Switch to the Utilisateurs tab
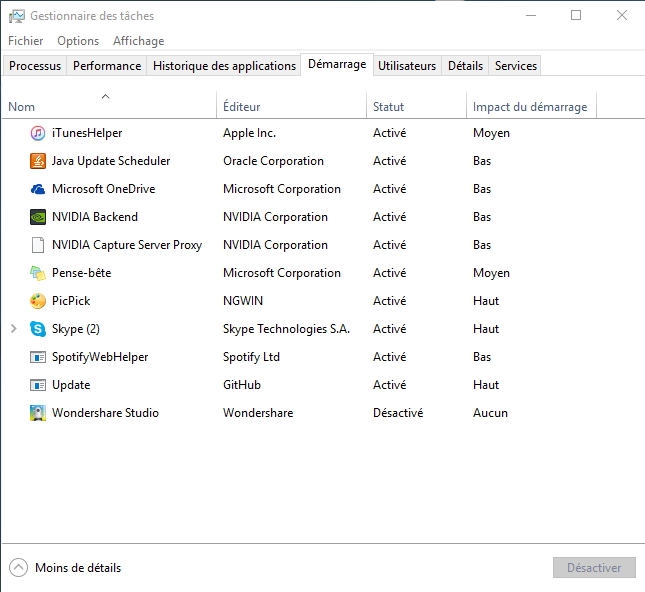 (407, 66)
